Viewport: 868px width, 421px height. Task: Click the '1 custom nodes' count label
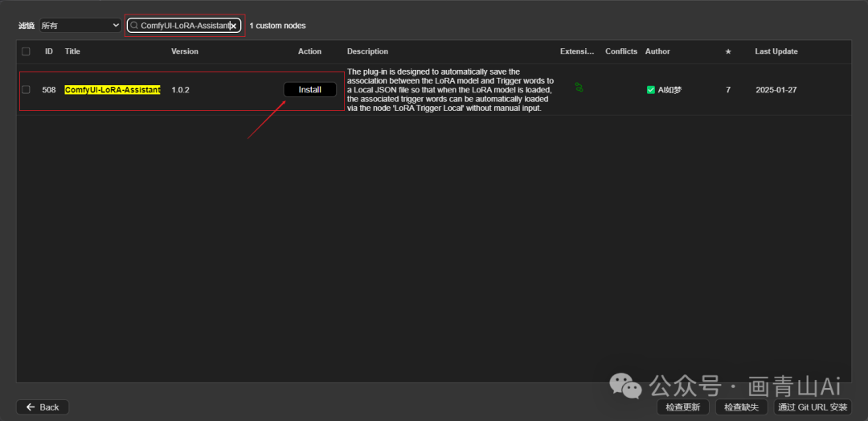[277, 26]
